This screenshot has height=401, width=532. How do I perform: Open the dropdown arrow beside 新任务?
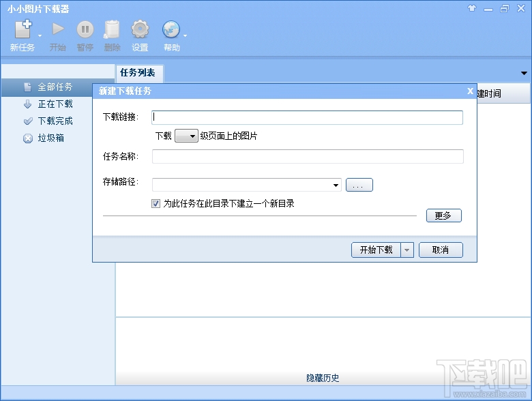tap(40, 35)
